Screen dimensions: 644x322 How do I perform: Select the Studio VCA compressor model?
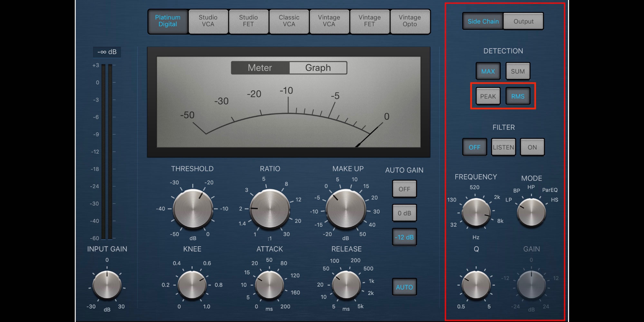pos(208,21)
